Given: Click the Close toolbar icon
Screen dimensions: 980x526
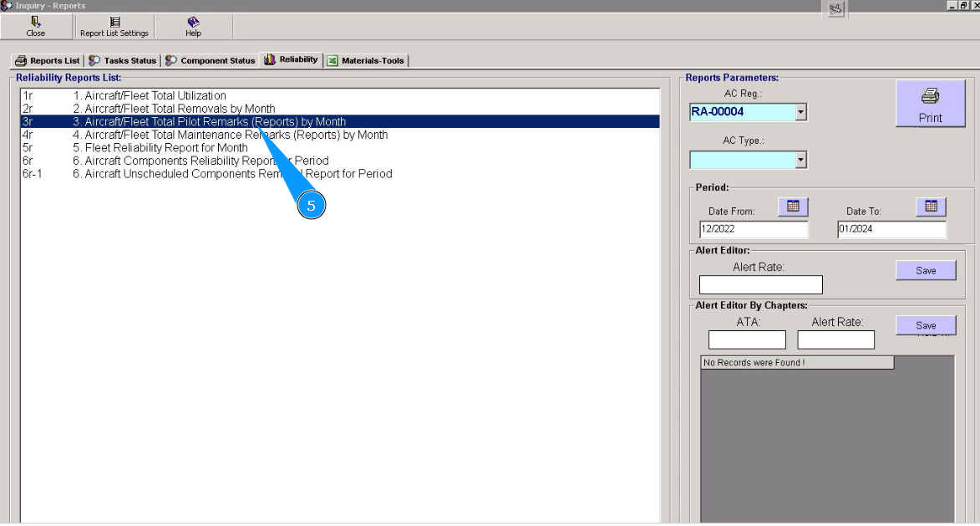Looking at the screenshot, I should point(36,27).
